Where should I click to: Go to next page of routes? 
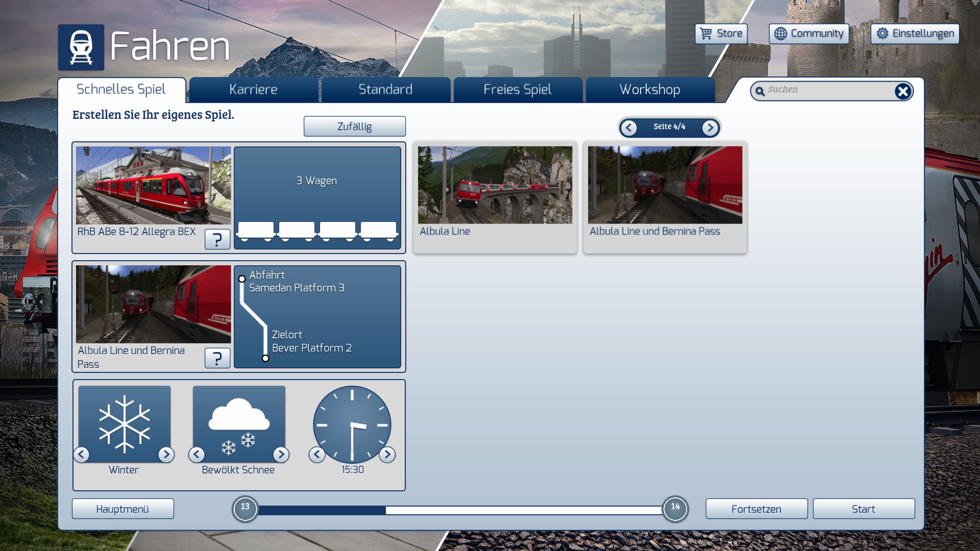710,128
